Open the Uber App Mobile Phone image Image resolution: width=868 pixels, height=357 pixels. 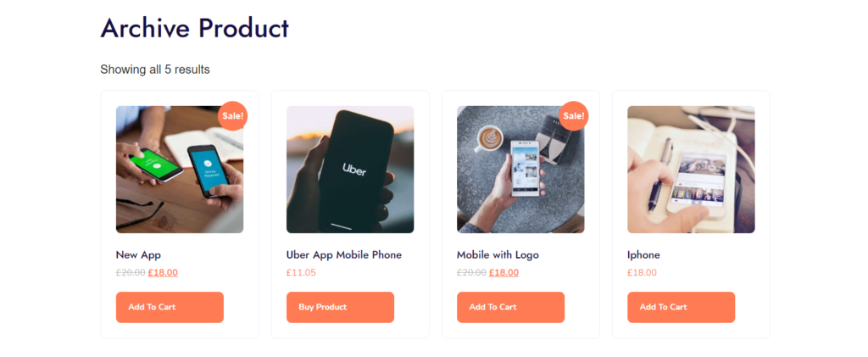coord(350,170)
